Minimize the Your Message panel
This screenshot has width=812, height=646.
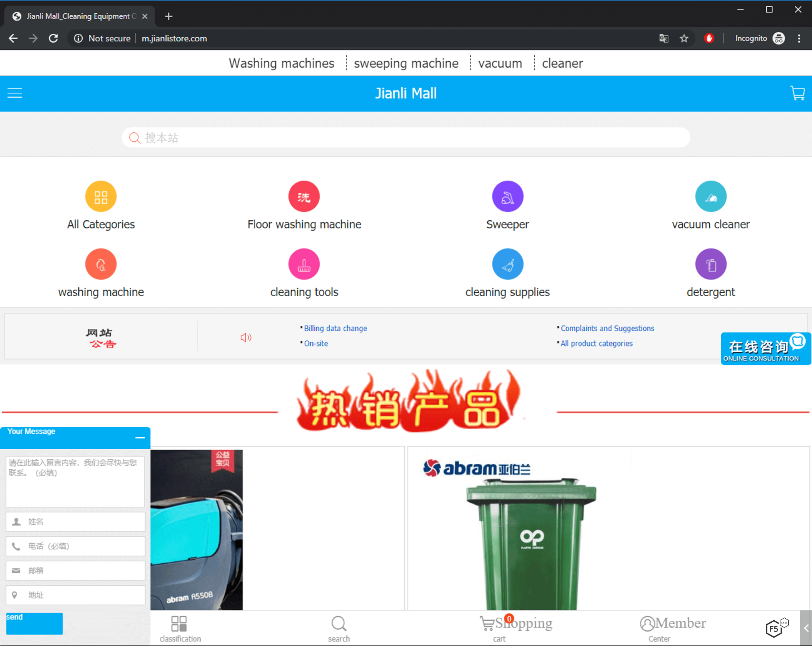140,438
